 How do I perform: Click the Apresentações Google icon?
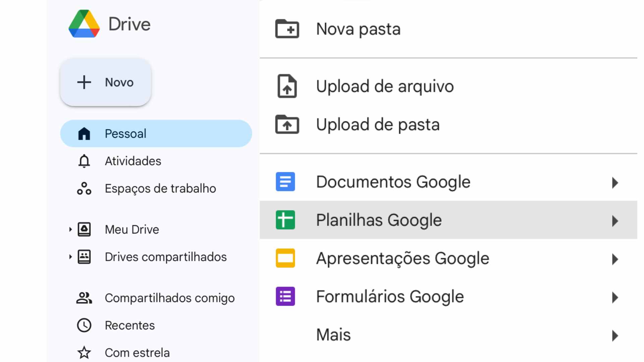(285, 258)
